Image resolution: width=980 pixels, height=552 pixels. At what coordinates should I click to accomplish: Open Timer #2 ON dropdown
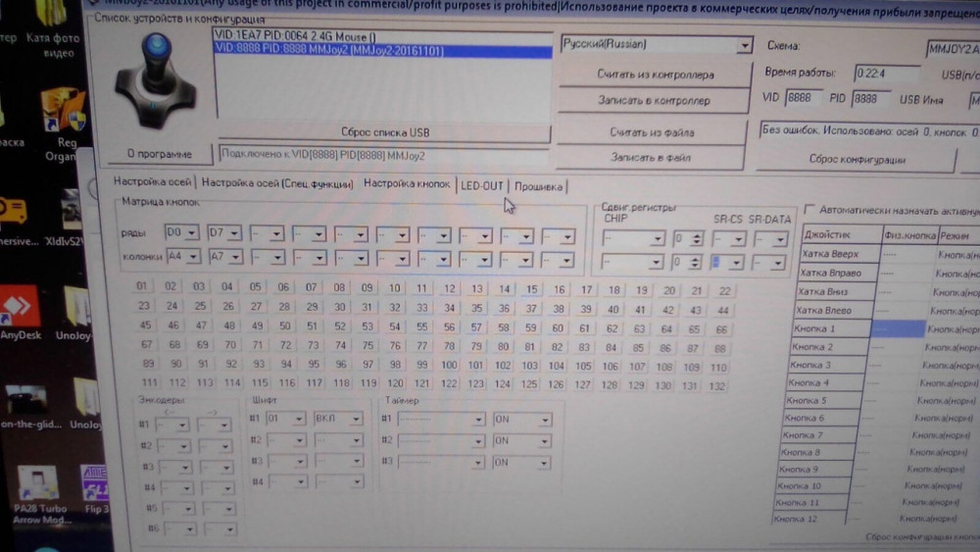tap(521, 441)
